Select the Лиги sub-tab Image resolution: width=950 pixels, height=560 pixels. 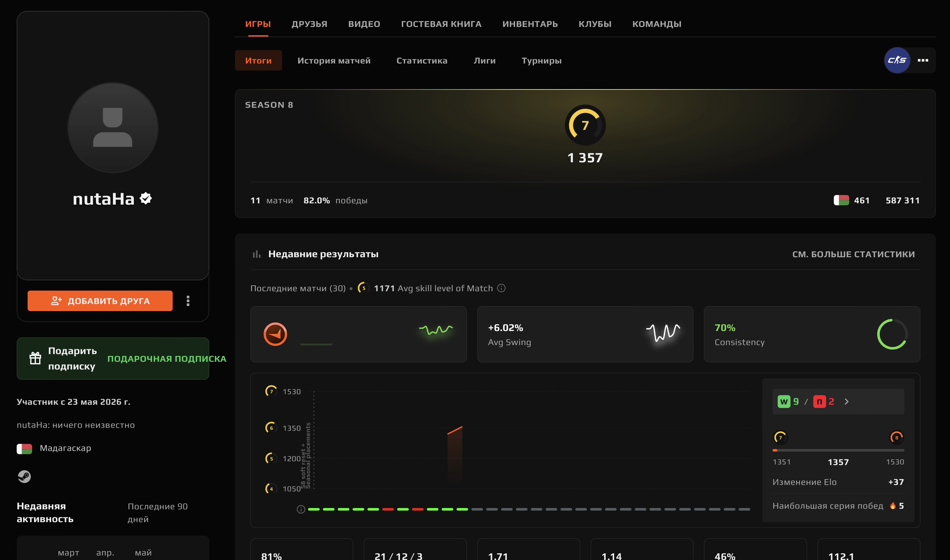point(484,60)
